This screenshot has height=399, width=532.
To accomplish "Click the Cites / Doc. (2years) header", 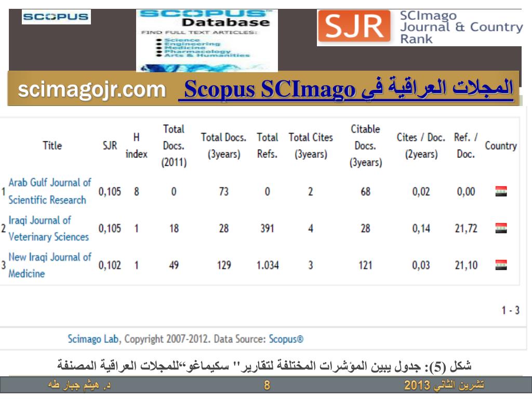I will [x=421, y=145].
